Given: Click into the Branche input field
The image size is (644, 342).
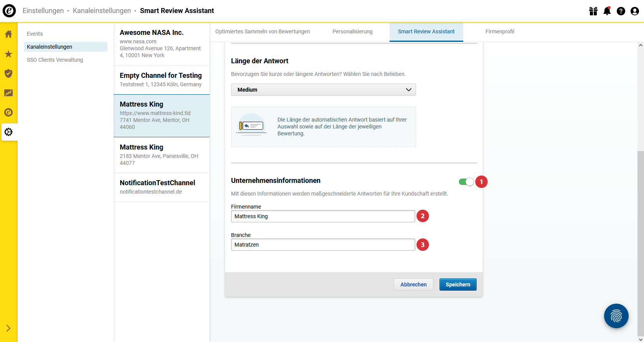Looking at the screenshot, I should click(x=323, y=245).
